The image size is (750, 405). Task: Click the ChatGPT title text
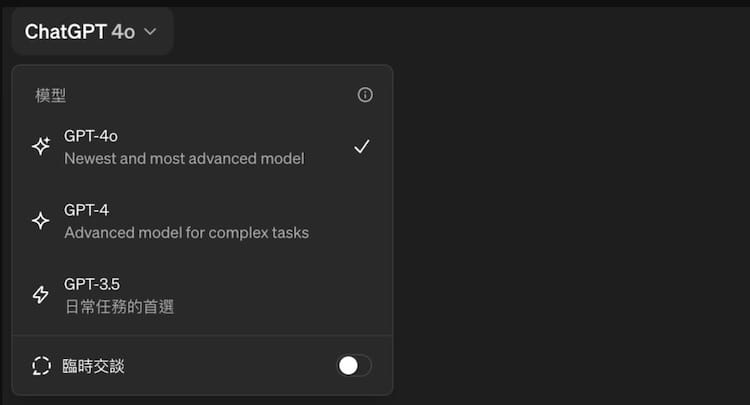[x=66, y=32]
